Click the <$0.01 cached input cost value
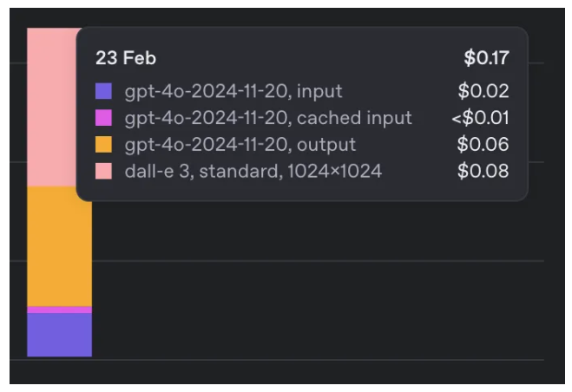Screen dimensions: 572x392 pos(480,118)
